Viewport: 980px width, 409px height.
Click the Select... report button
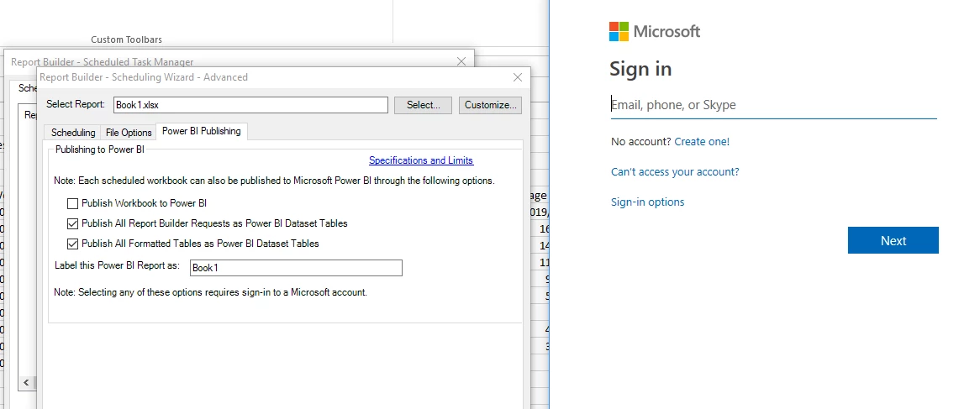(x=423, y=105)
